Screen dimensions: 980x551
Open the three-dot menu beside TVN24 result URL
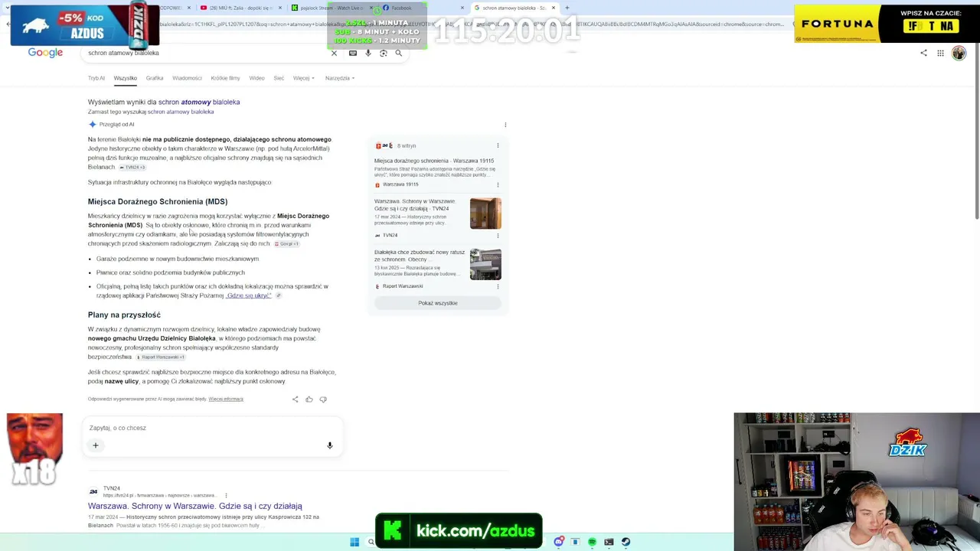tap(226, 495)
